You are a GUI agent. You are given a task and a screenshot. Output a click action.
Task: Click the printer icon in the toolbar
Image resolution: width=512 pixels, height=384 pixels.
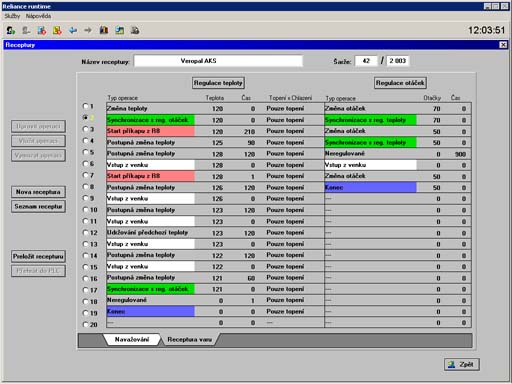coord(135,31)
